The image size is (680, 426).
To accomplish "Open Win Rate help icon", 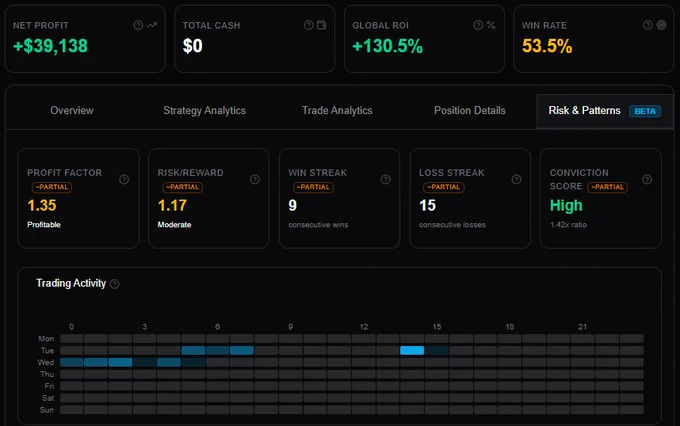I will [x=647, y=25].
